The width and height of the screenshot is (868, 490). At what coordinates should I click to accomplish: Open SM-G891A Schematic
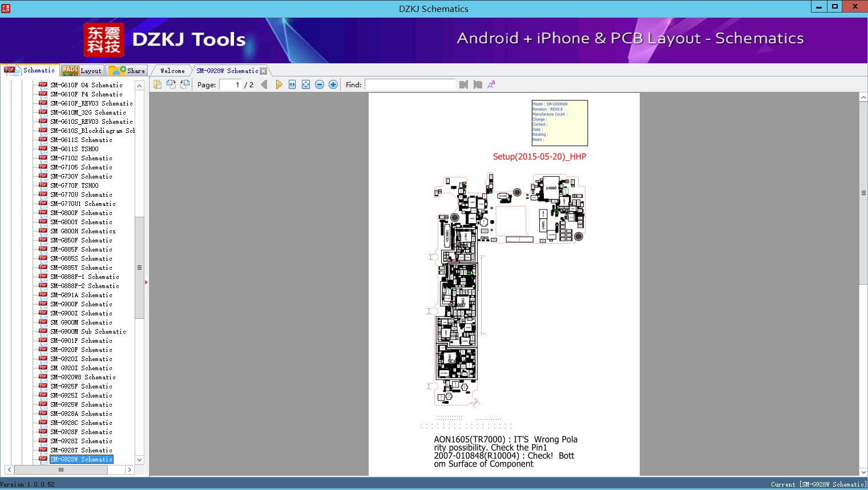click(x=81, y=295)
